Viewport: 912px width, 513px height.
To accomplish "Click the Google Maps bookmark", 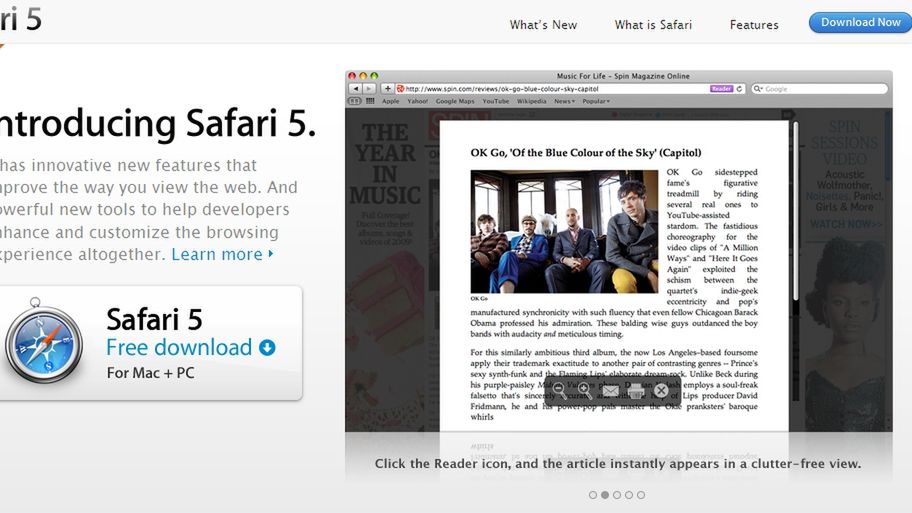I will [455, 101].
